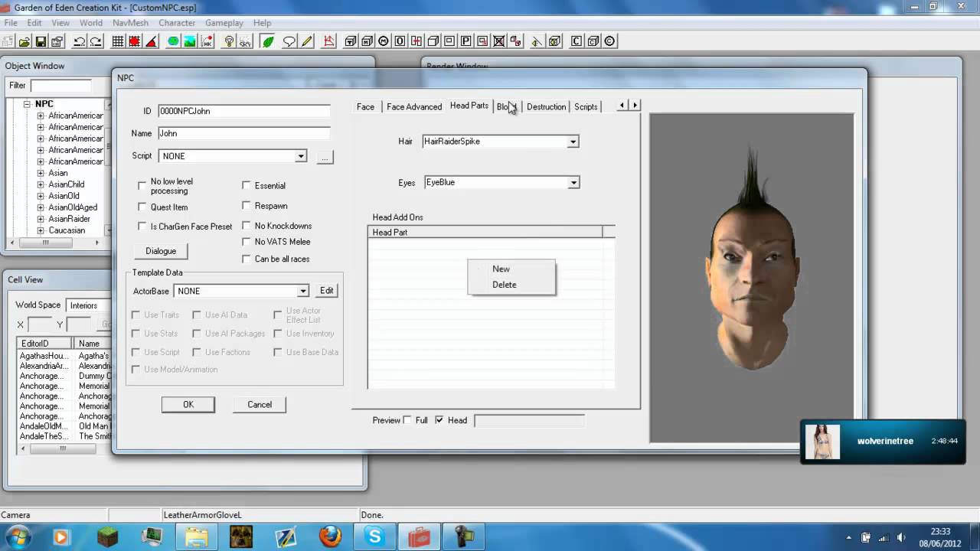Image resolution: width=980 pixels, height=551 pixels.
Task: Toggle the red snap-to-grid toolbar icon
Action: coord(133,41)
